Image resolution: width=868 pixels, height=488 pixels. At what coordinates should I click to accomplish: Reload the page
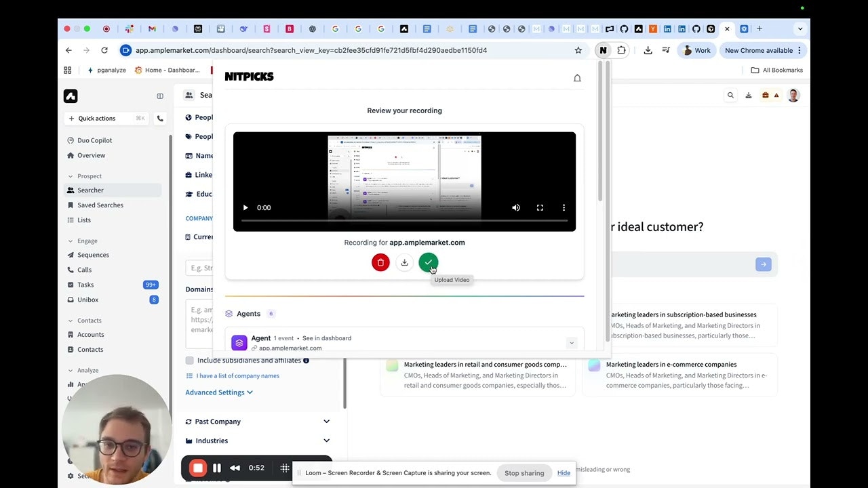click(x=104, y=50)
